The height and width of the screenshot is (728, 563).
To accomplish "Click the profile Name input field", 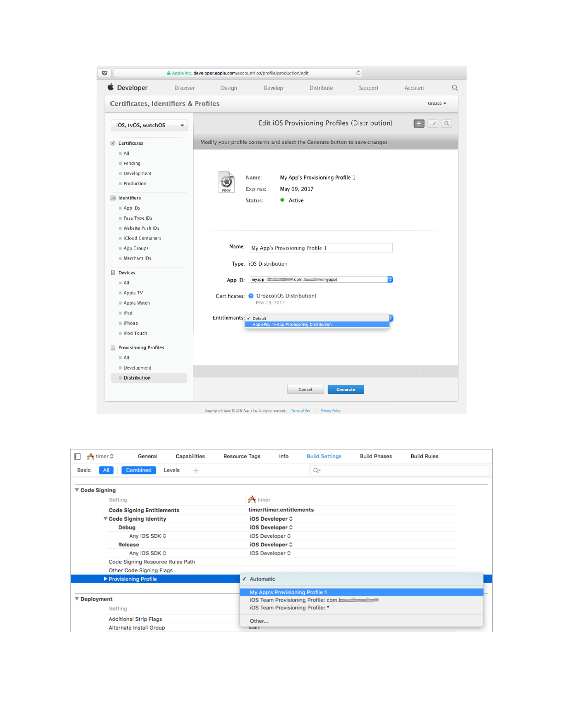I will click(321, 248).
